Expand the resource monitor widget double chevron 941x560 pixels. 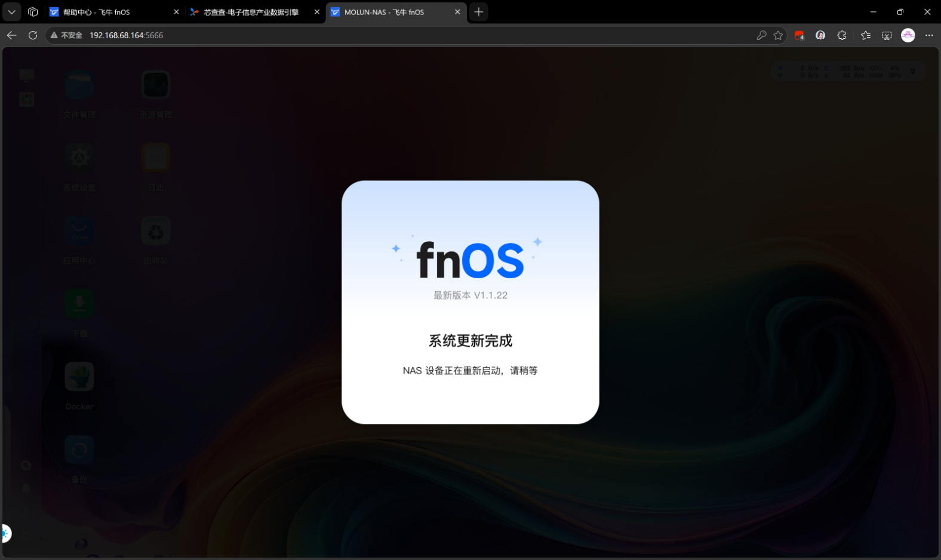[x=912, y=71]
